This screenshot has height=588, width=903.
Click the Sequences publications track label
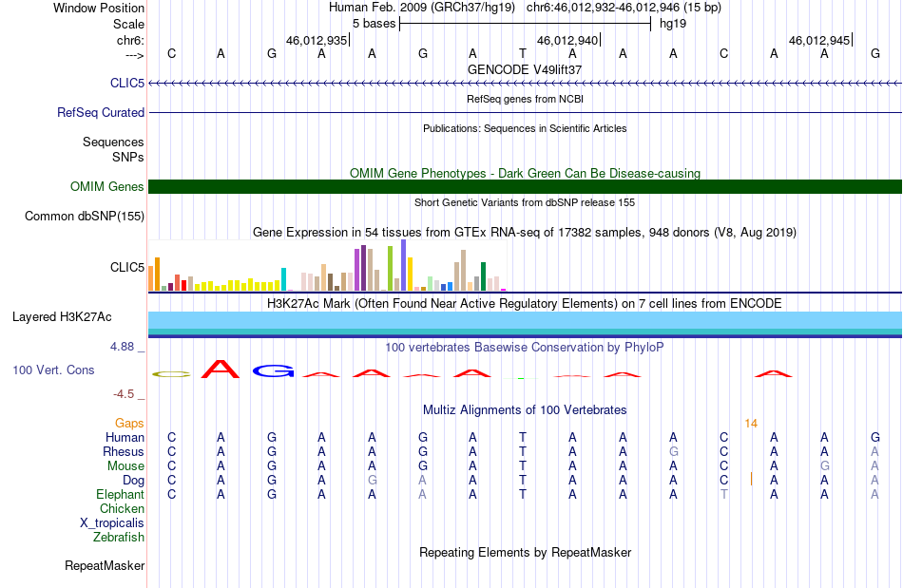point(113,142)
